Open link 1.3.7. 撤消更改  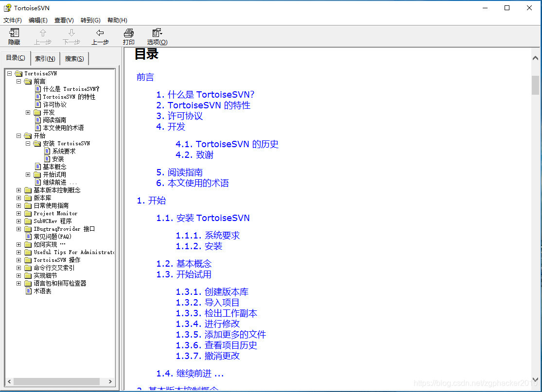point(208,356)
